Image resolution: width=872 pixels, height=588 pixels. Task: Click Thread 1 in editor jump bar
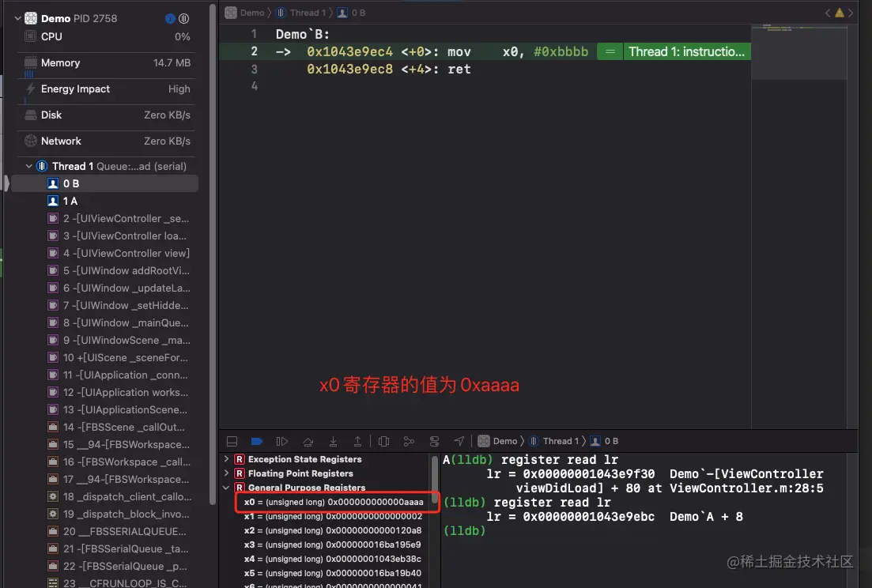tap(301, 13)
